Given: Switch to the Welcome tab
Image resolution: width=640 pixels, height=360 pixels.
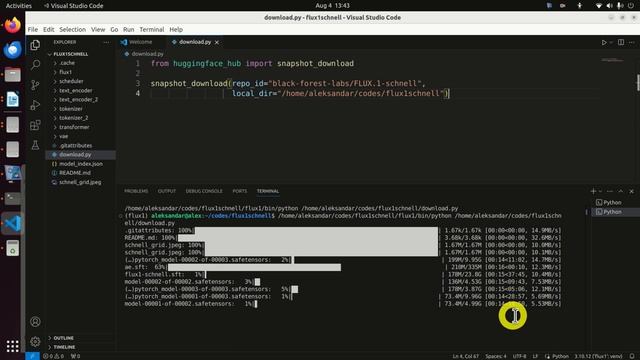Looking at the screenshot, I should [x=140, y=42].
